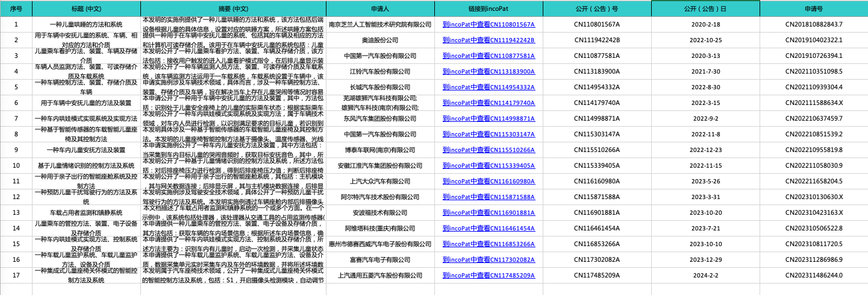Select publication date cell 2022-10-25

click(705, 40)
